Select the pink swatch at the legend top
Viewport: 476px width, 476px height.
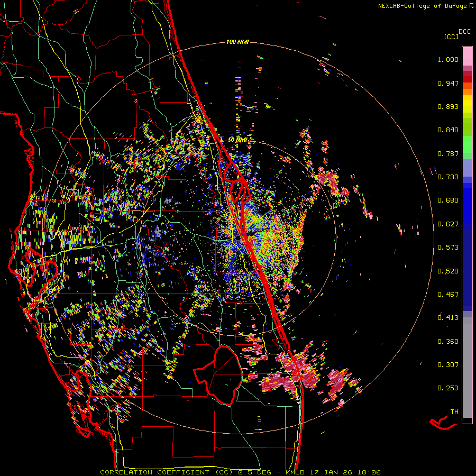[x=467, y=55]
